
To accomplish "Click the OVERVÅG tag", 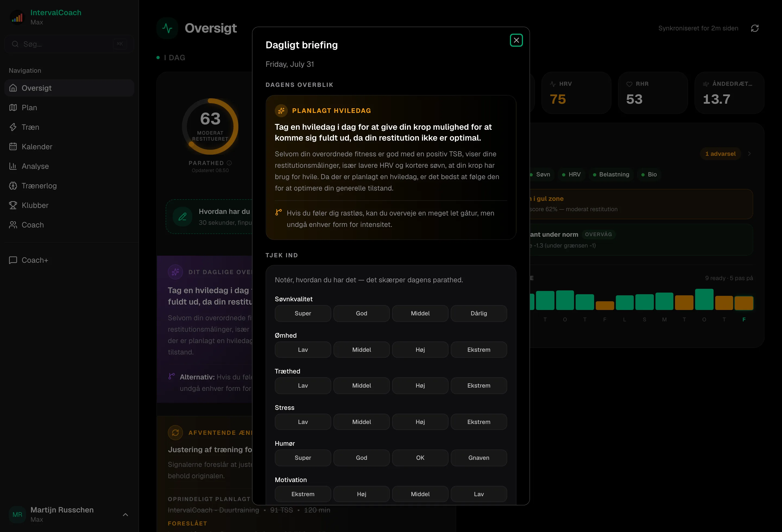I will coord(598,235).
